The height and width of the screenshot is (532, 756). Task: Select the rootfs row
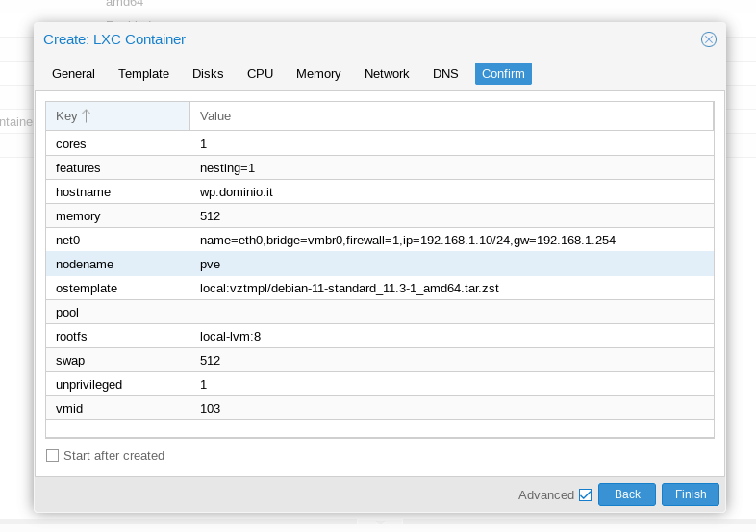380,336
